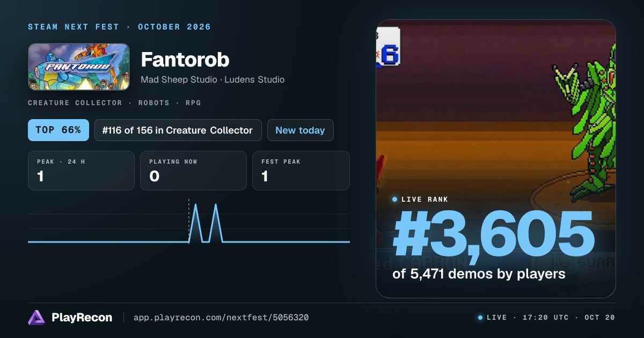Click the Live Rank dot indicator

tap(395, 199)
